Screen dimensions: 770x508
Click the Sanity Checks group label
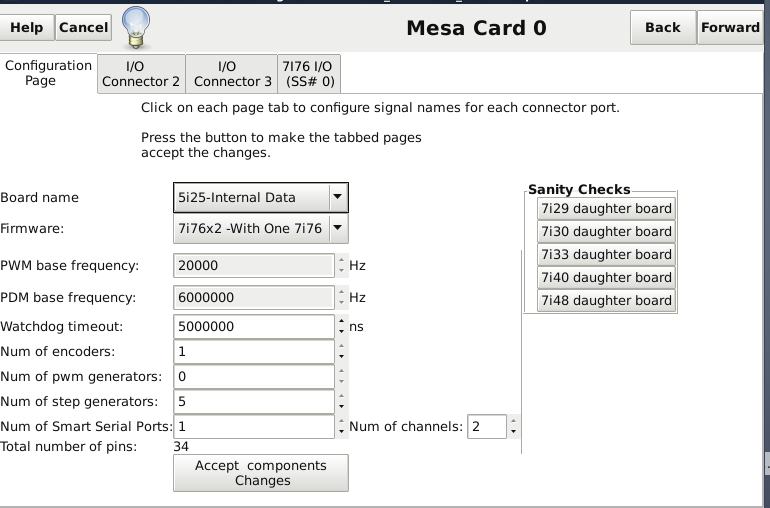click(579, 190)
